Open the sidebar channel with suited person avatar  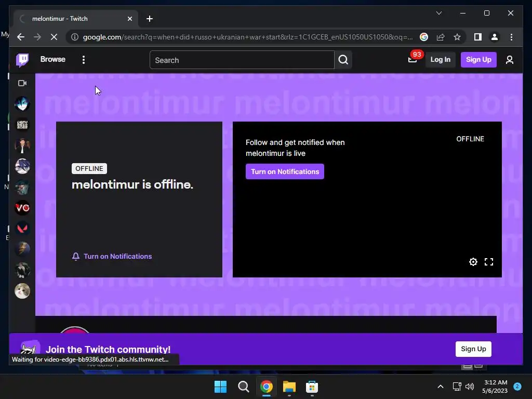click(x=22, y=145)
